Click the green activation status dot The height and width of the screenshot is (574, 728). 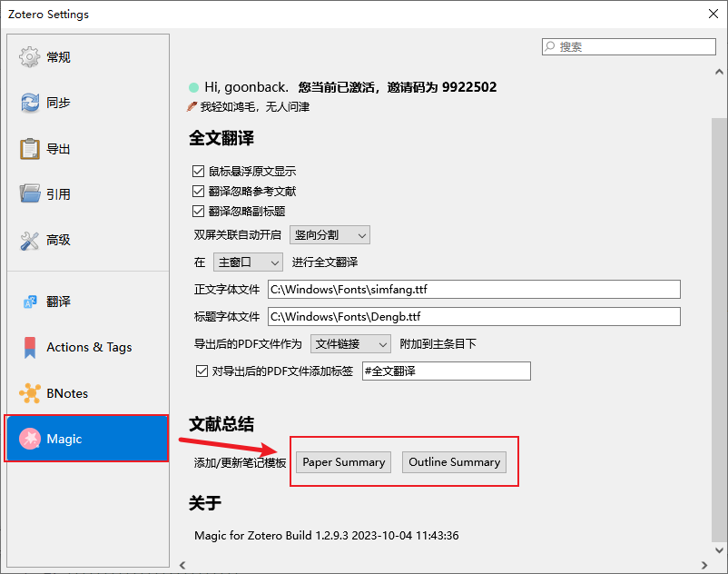pos(193,87)
